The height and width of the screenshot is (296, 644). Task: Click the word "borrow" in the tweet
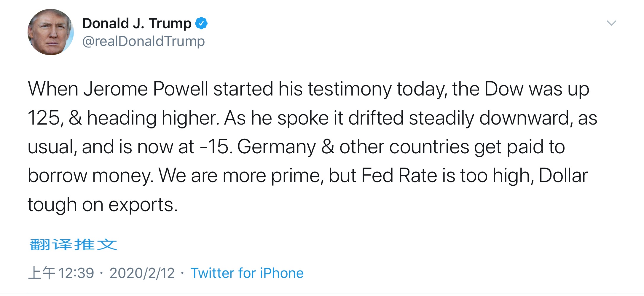pyautogui.click(x=57, y=176)
